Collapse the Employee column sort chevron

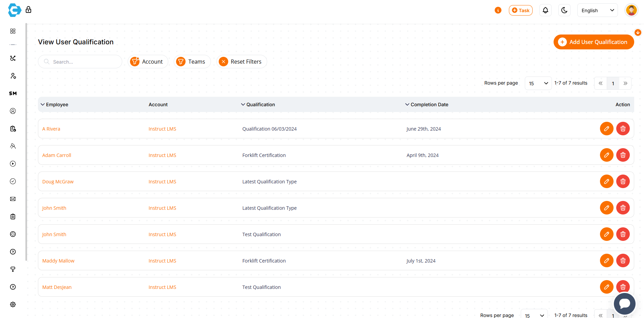click(x=43, y=105)
